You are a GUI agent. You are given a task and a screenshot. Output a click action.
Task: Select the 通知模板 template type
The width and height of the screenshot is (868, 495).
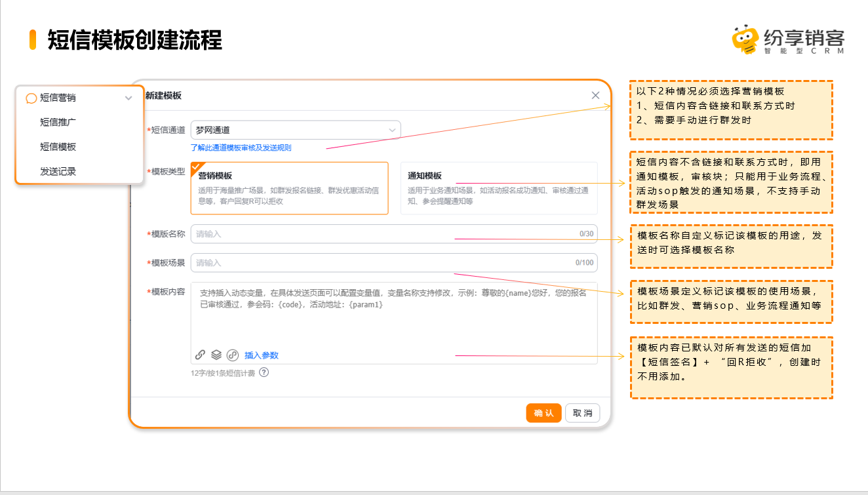498,188
